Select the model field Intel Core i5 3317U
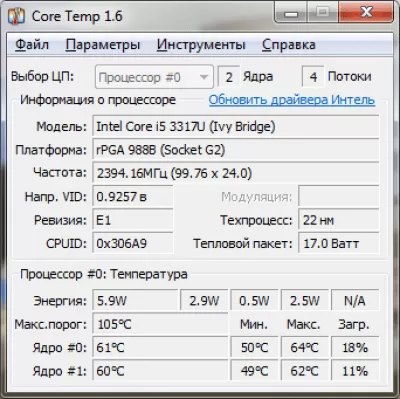 click(236, 127)
